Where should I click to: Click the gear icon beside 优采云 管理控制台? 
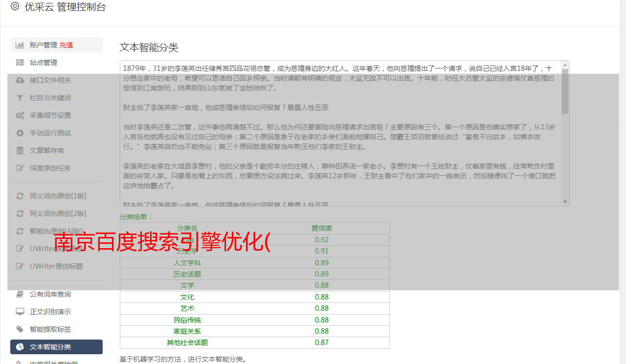pos(15,6)
